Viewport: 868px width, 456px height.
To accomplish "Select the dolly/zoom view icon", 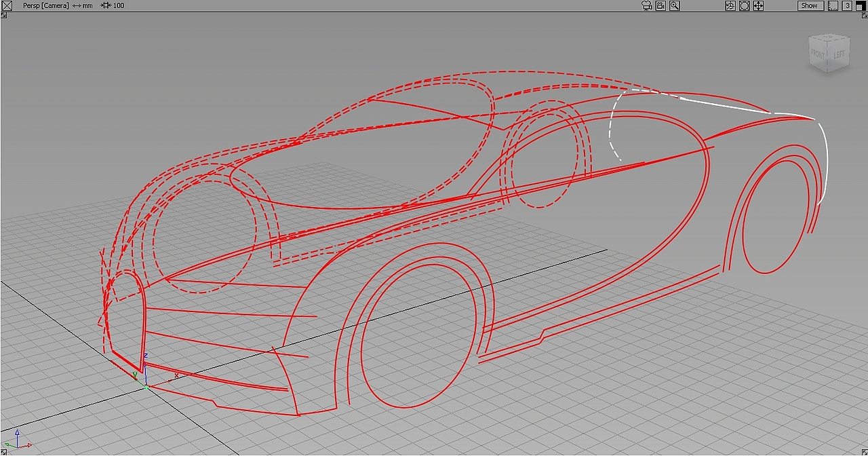I will [745, 5].
